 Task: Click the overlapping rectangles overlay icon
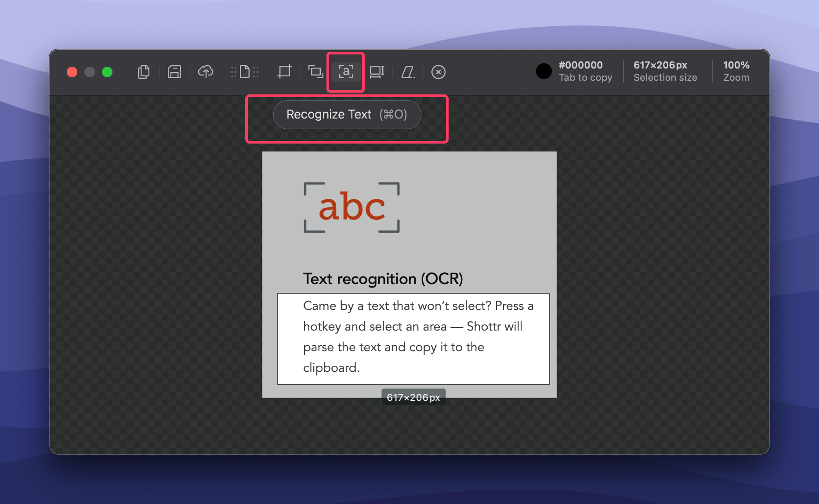(x=315, y=72)
